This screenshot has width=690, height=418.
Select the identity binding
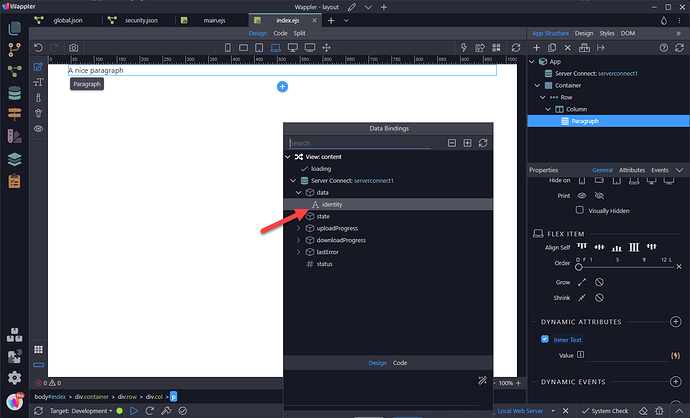click(388, 204)
